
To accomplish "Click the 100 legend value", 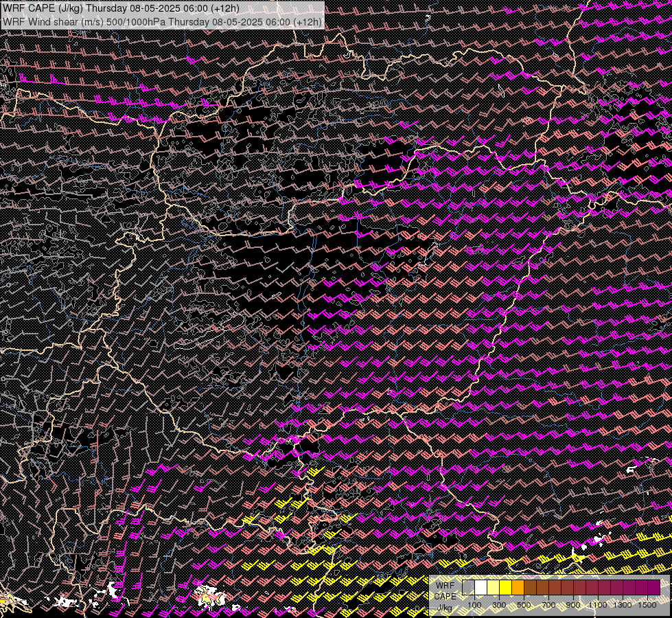I will [x=475, y=605].
